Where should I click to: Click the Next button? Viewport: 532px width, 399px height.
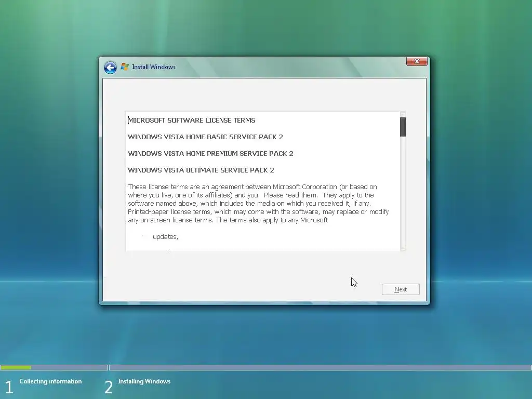[401, 289]
